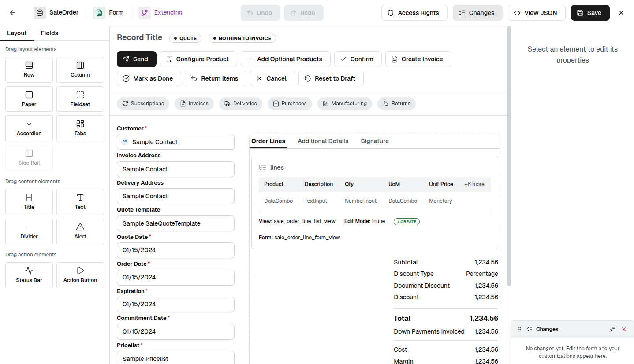
Task: Pick the Divider content element
Action: 29,231
